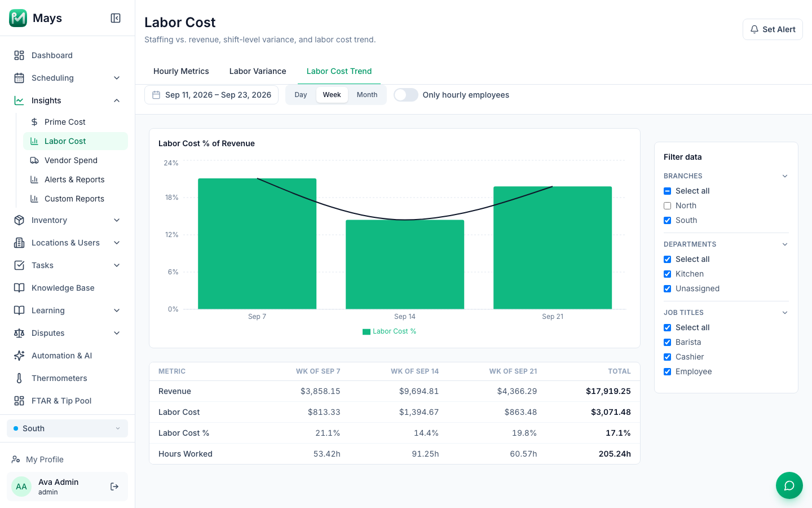Click the Sep 7 chart bar
Viewport: 812px width, 508px height.
tap(257, 243)
